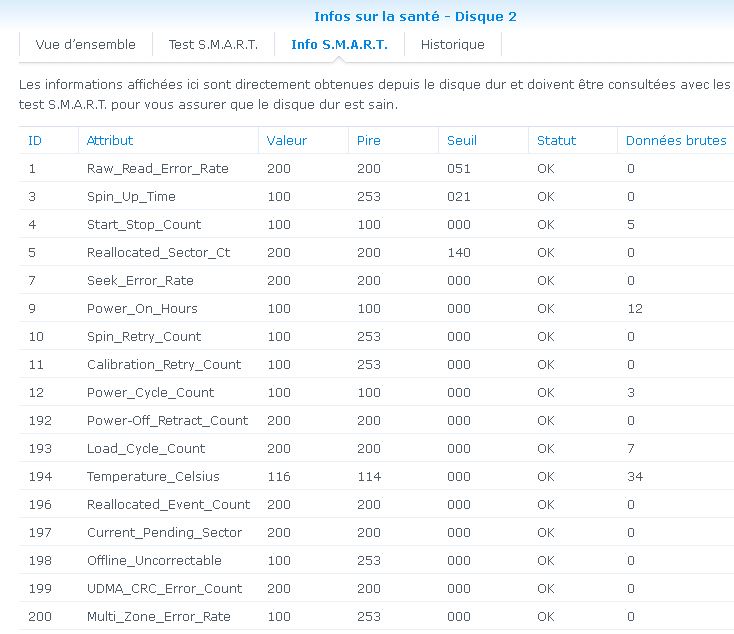Select the Power-Off_Retract_Count attribute
Viewport: 734px width, 634px height.
coord(167,420)
